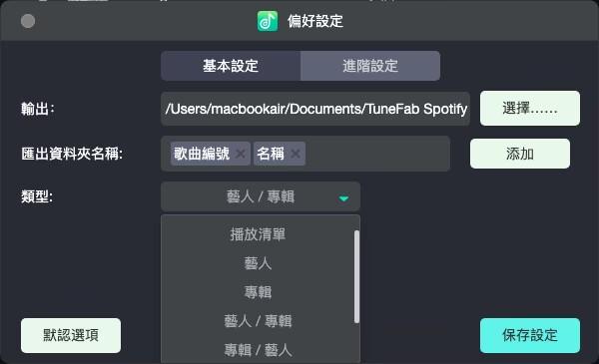Select 藝人 option in the dropdown list
The image size is (599, 364).
(258, 263)
